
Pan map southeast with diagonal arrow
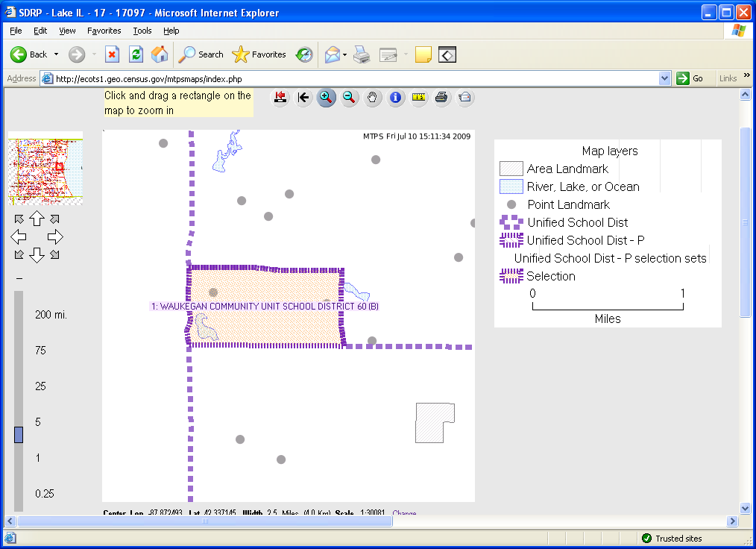(55, 254)
